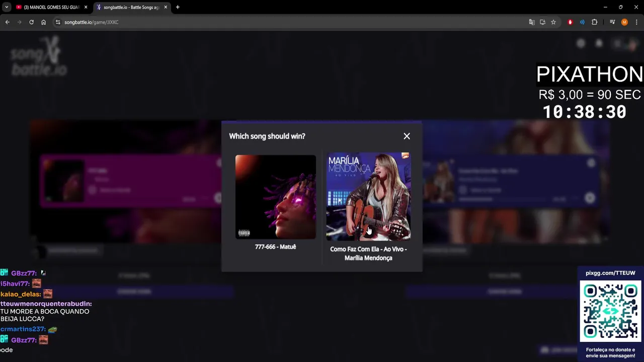The image size is (644, 362).
Task: Install the app via address bar icon
Action: tap(542, 22)
